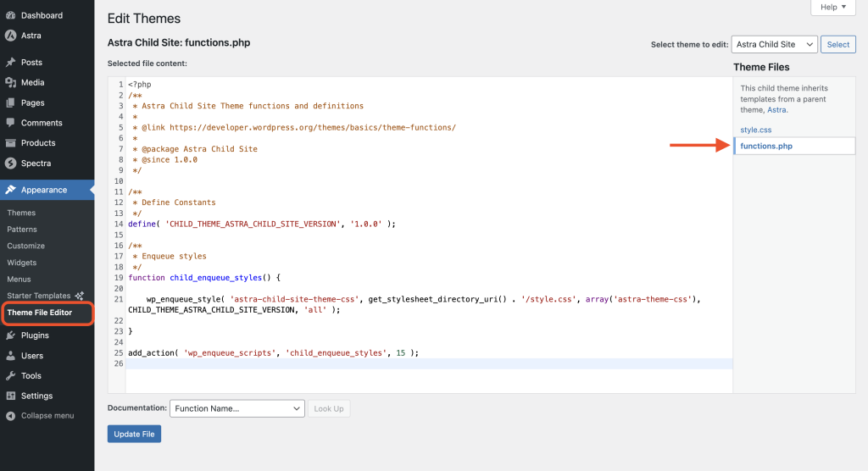Click the Pages icon
The height and width of the screenshot is (471, 868).
tap(10, 103)
